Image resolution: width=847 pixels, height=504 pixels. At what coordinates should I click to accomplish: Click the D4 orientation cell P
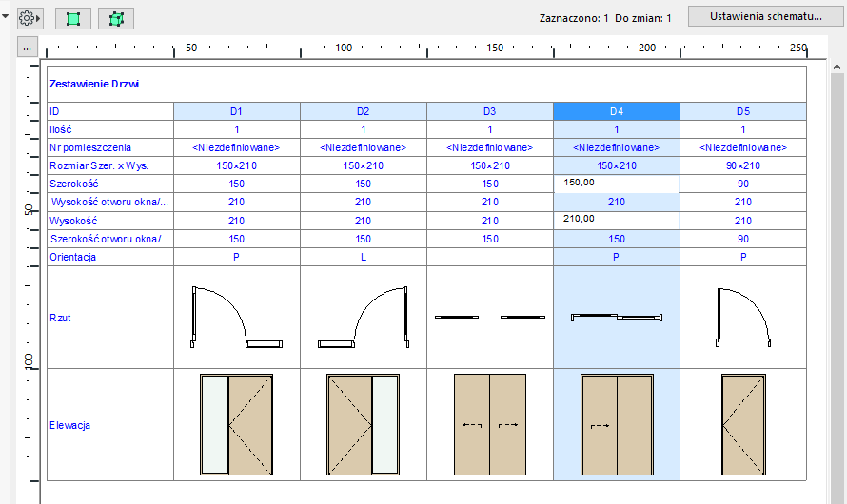tap(617, 257)
